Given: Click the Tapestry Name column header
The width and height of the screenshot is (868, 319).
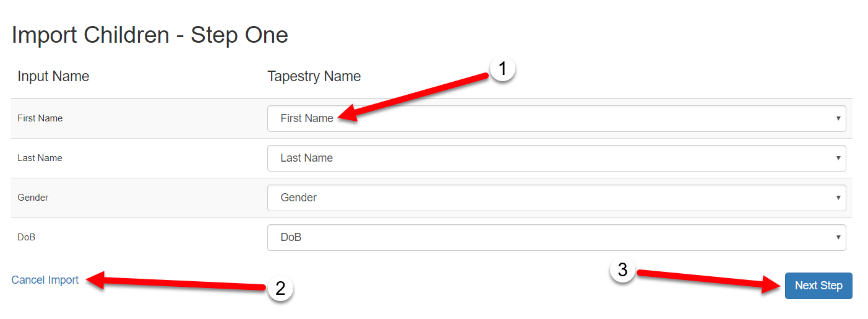Looking at the screenshot, I should pyautogui.click(x=314, y=77).
